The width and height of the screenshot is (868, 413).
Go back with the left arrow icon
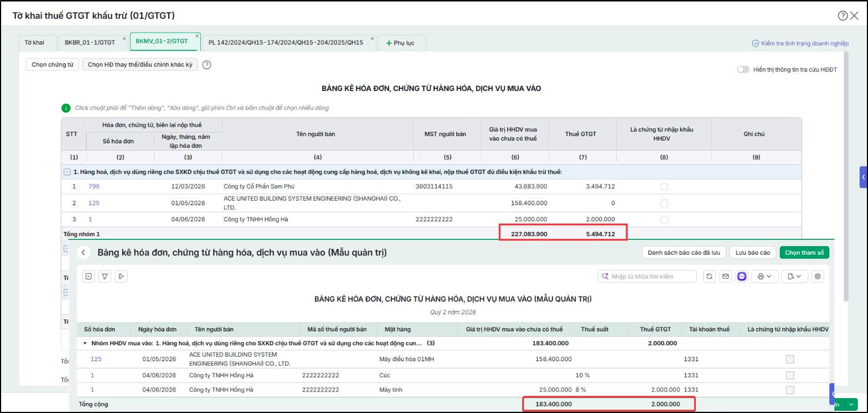pos(83,253)
